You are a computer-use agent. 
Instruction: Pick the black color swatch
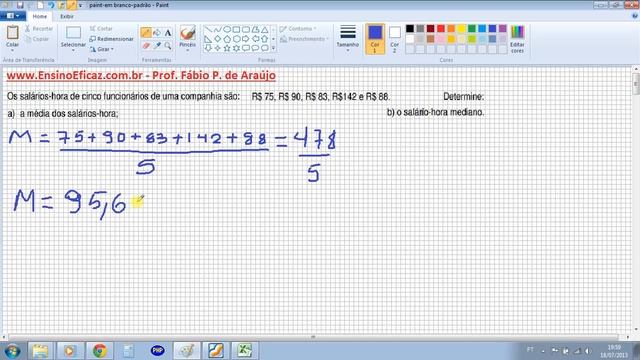[x=410, y=29]
